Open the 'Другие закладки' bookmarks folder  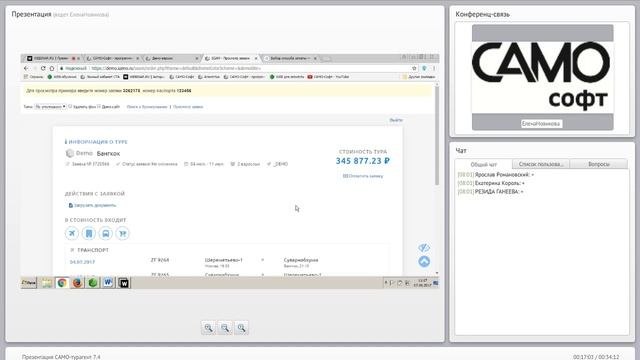[x=419, y=77]
